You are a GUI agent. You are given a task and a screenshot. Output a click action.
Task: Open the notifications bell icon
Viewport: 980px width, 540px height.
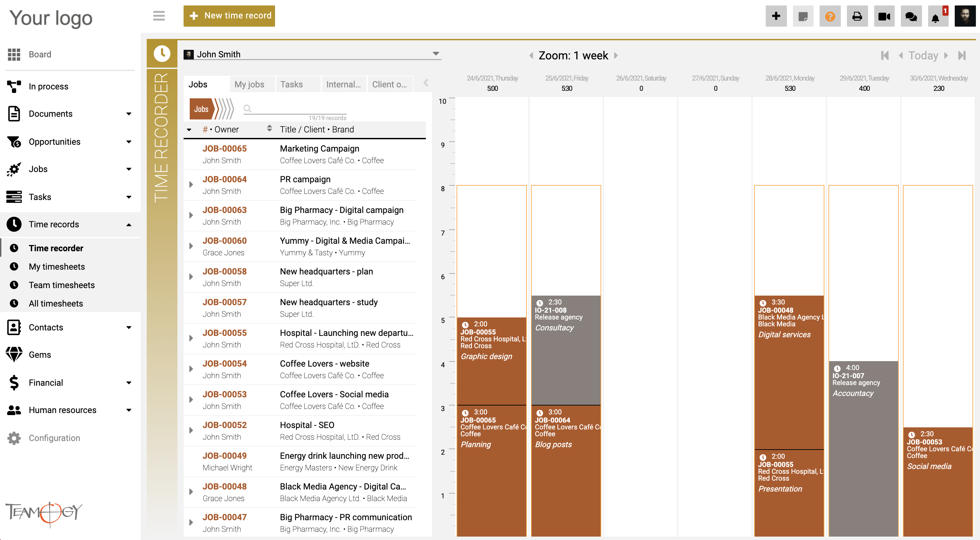(x=936, y=17)
